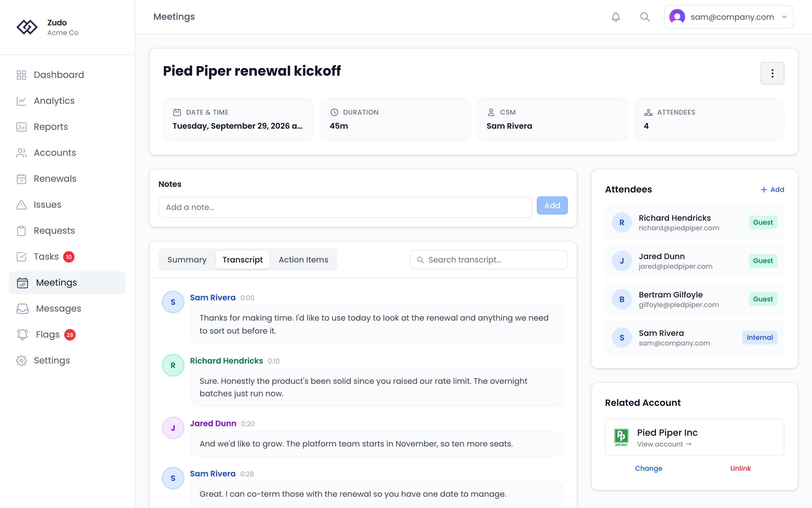812x508 pixels.
Task: Click the Change related account link
Action: 648,468
